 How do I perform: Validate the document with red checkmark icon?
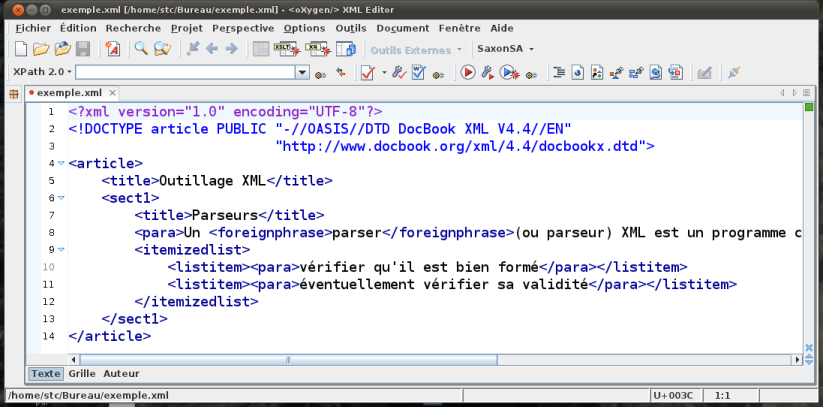click(x=367, y=72)
